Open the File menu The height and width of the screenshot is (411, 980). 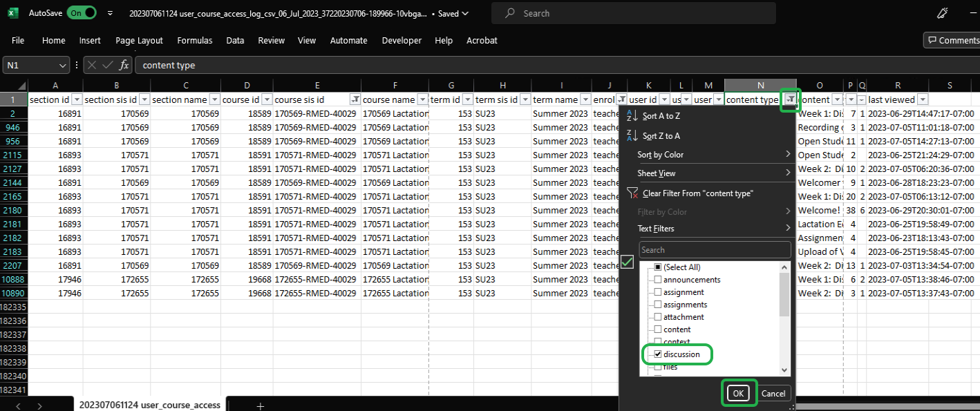[x=18, y=41]
